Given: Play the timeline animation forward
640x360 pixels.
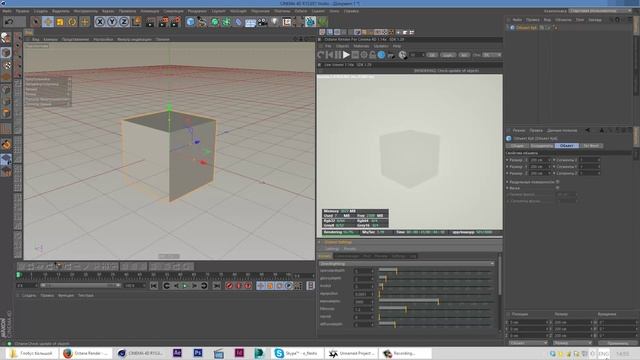Looking at the screenshot, I should pyautogui.click(x=185, y=286).
